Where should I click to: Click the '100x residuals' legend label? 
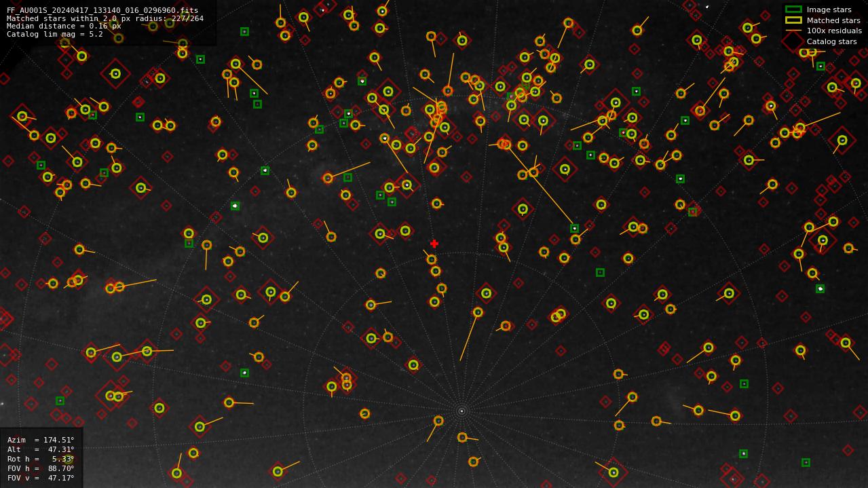pyautogui.click(x=834, y=31)
